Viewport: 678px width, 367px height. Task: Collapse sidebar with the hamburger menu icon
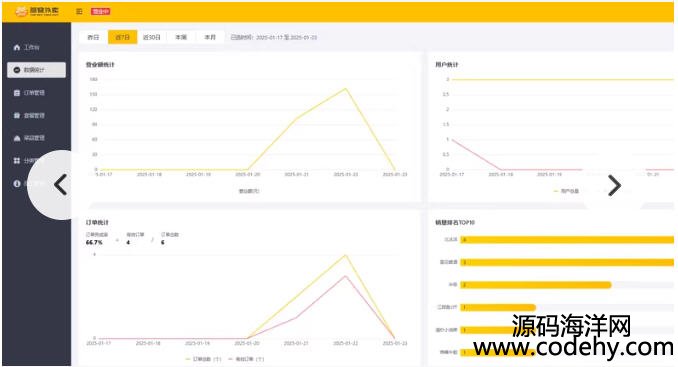[x=79, y=11]
